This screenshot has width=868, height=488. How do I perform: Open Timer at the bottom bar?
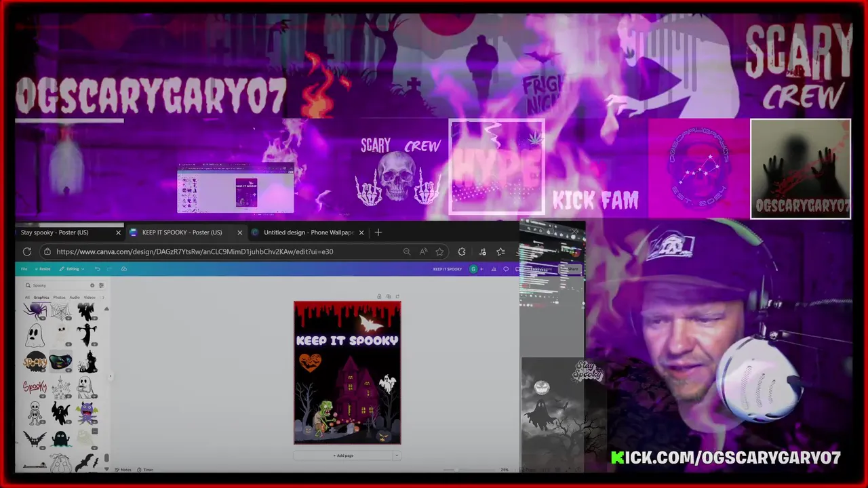[x=145, y=470]
